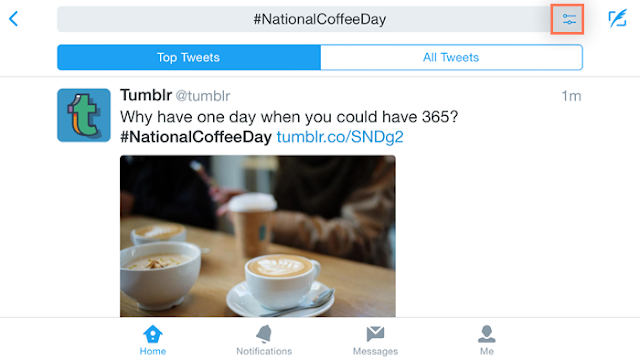The image size is (640, 360).
Task: Tap the Home label in the bottom bar
Action: coord(153,351)
